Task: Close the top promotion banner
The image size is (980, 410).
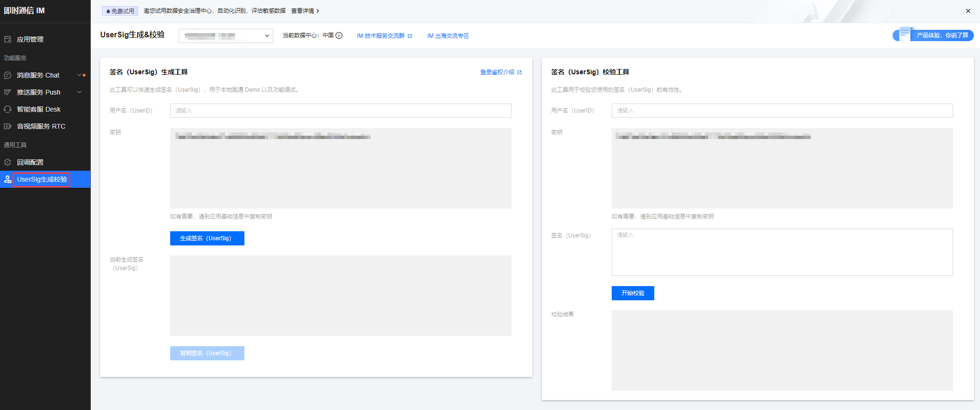Action: pos(968,11)
